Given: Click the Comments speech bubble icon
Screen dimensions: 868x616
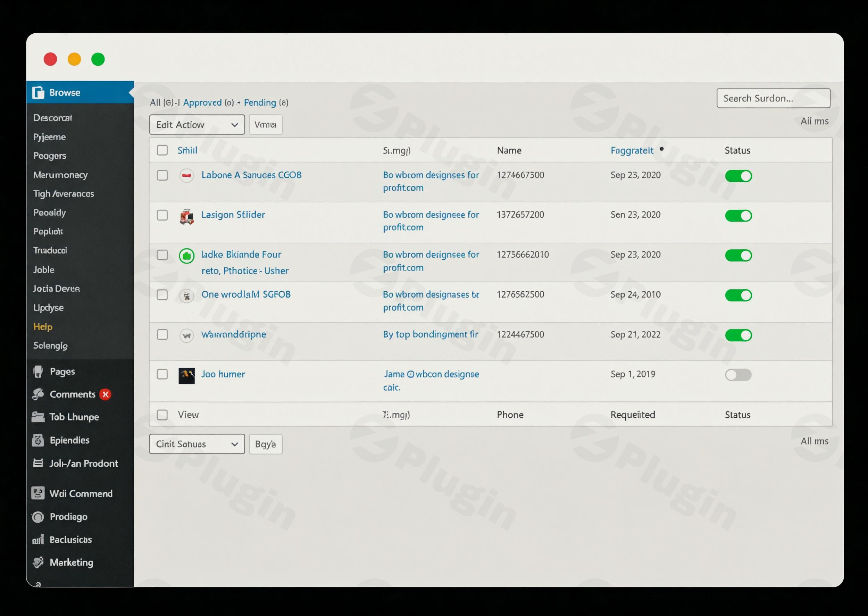Looking at the screenshot, I should [38, 394].
